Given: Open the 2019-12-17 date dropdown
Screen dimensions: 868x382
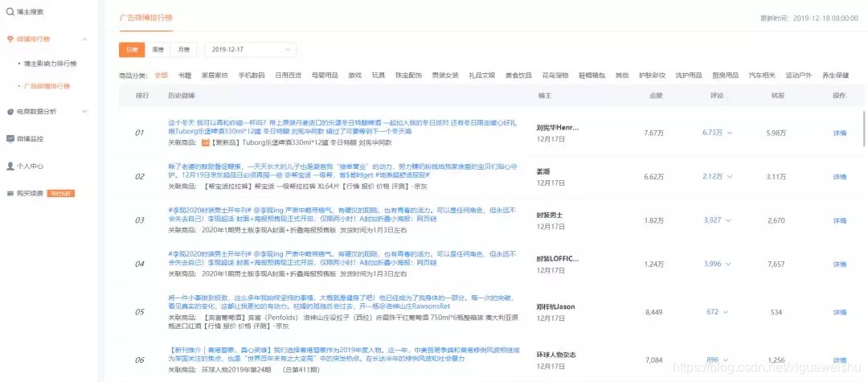Looking at the screenshot, I should point(250,49).
